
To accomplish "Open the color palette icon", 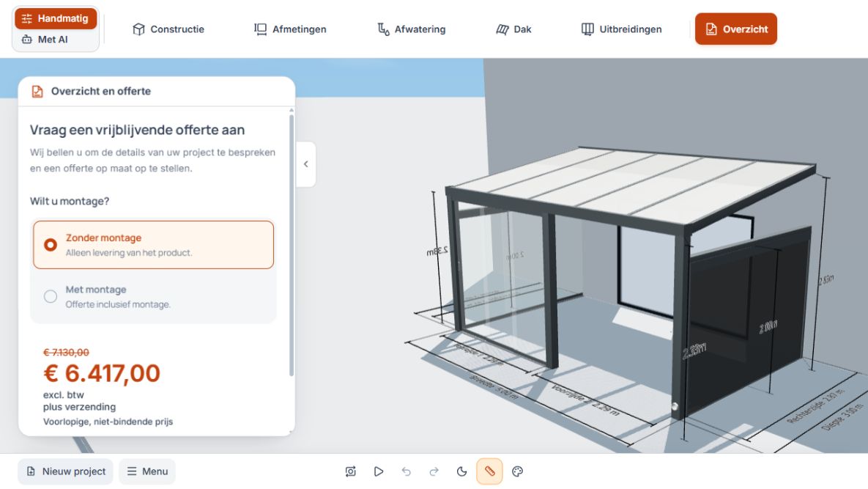I will (x=518, y=471).
